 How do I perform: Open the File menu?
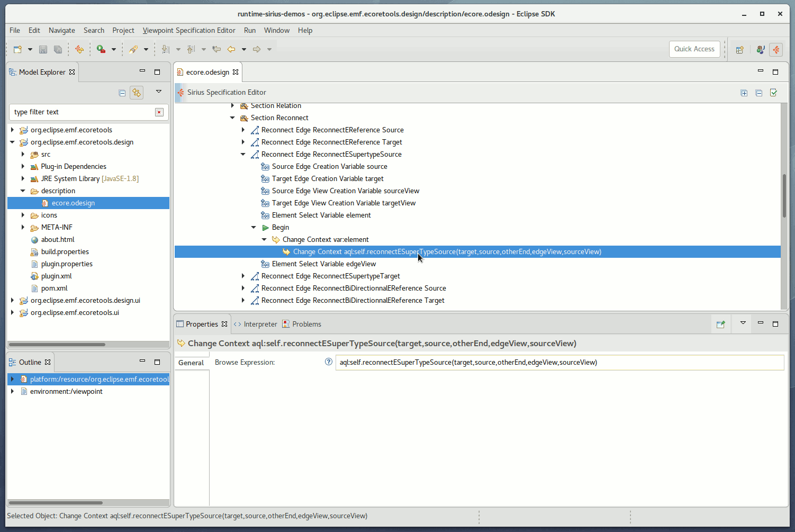pos(15,30)
